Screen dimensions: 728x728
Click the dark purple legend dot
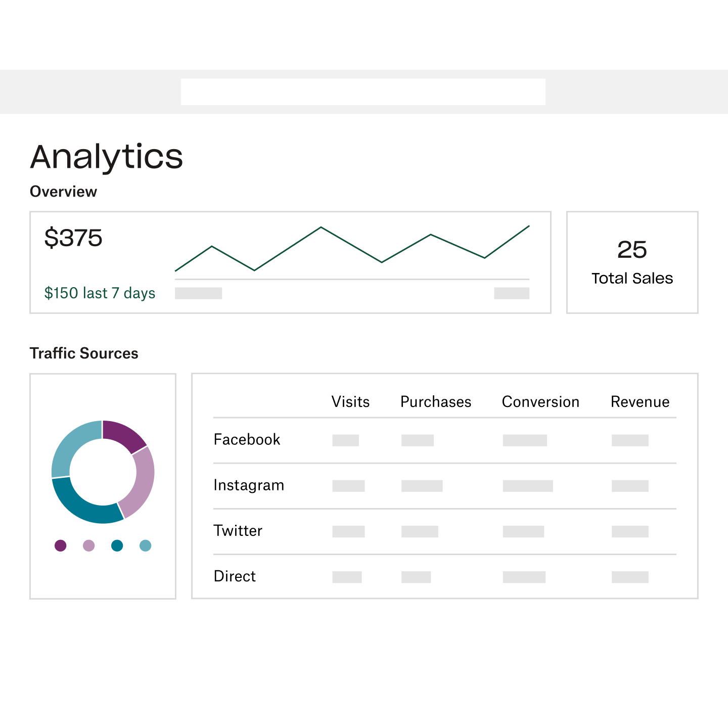point(61,545)
